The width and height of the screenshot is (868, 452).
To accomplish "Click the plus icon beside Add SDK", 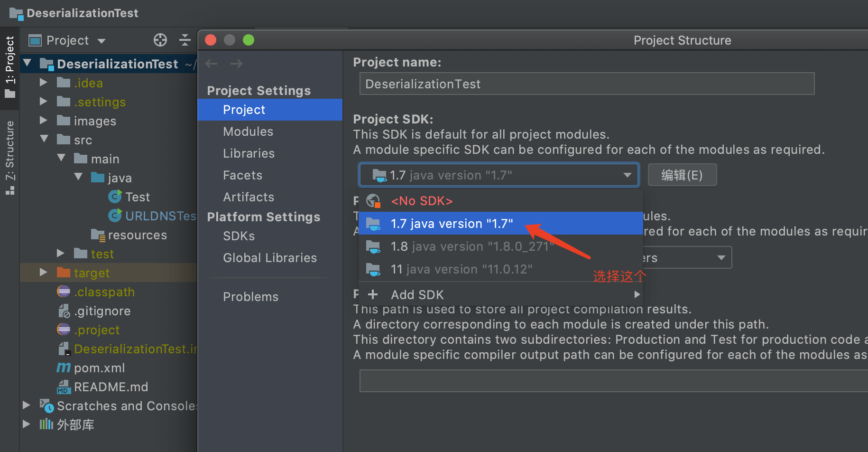I will (373, 294).
